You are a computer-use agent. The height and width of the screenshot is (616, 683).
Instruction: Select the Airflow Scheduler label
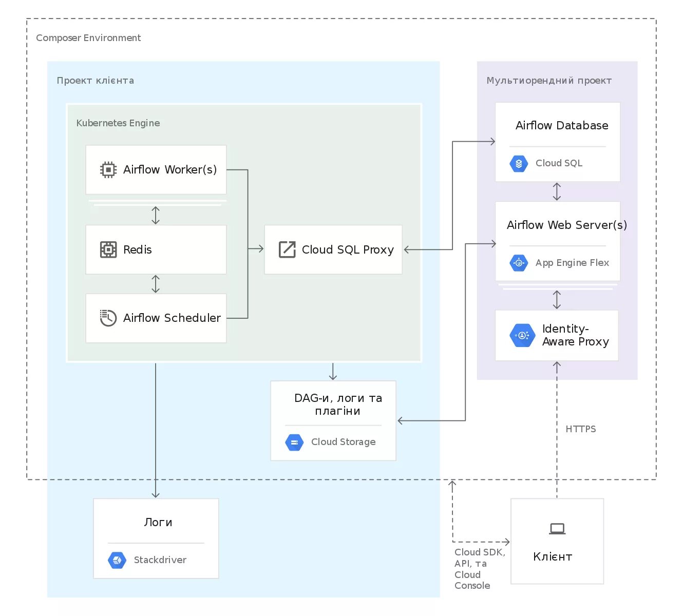tap(172, 318)
